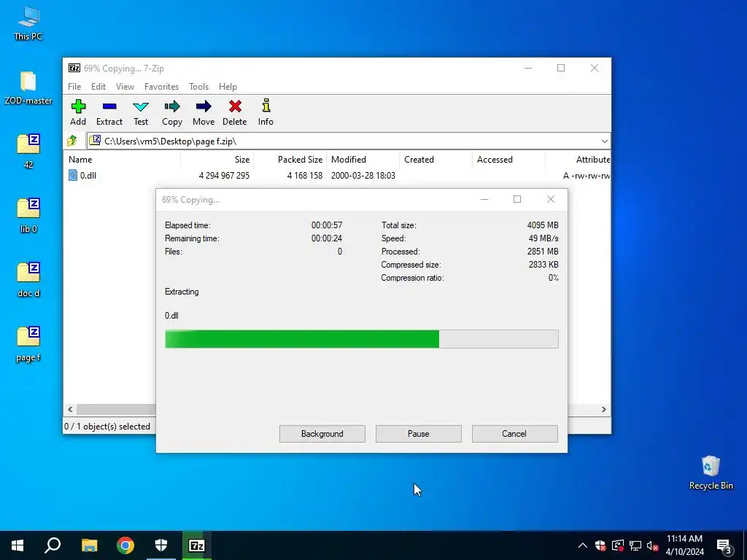Viewport: 747px width, 560px height.
Task: Click the Extract toolbar icon
Action: (109, 112)
